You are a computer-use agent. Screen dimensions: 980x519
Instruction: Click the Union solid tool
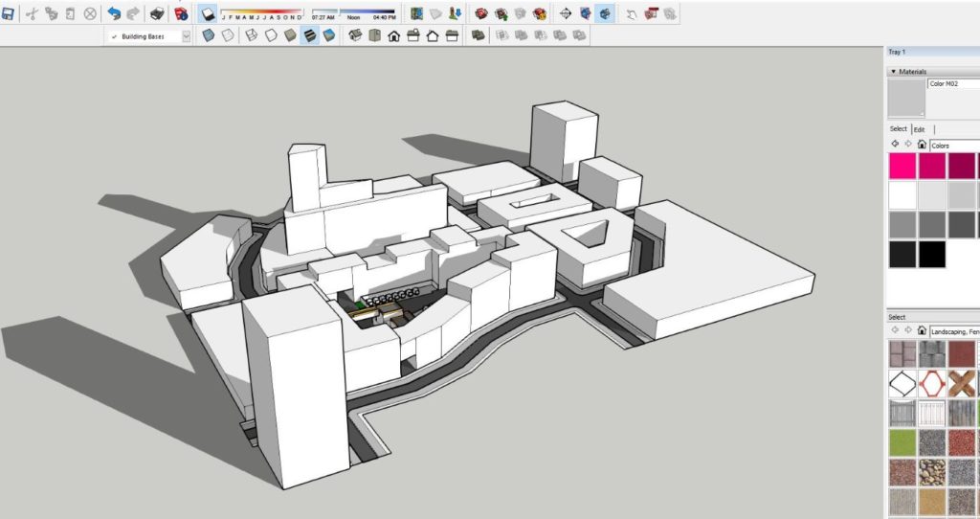[522, 35]
